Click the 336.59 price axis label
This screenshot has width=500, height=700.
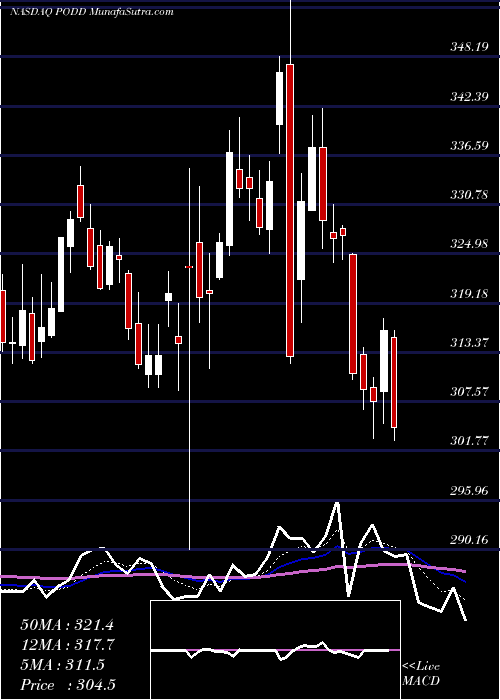point(470,146)
